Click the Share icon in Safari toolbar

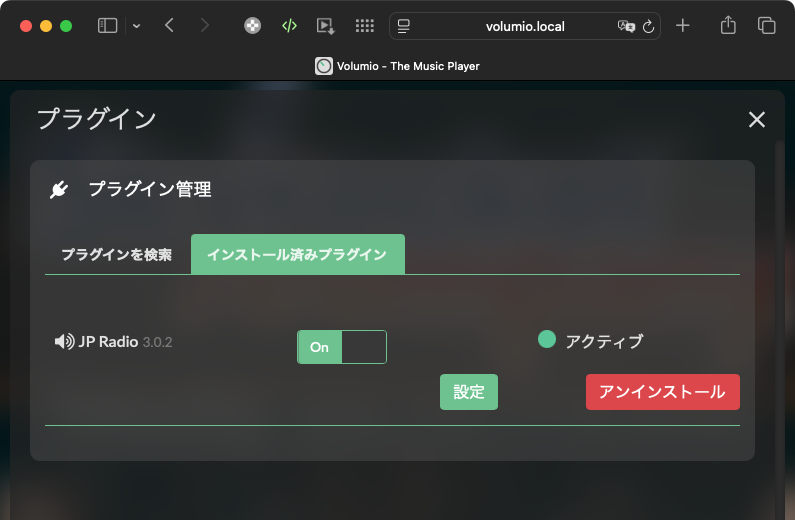point(728,25)
